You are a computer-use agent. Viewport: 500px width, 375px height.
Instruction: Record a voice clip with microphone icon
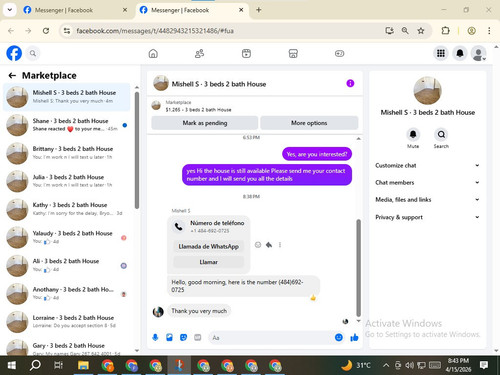click(155, 338)
